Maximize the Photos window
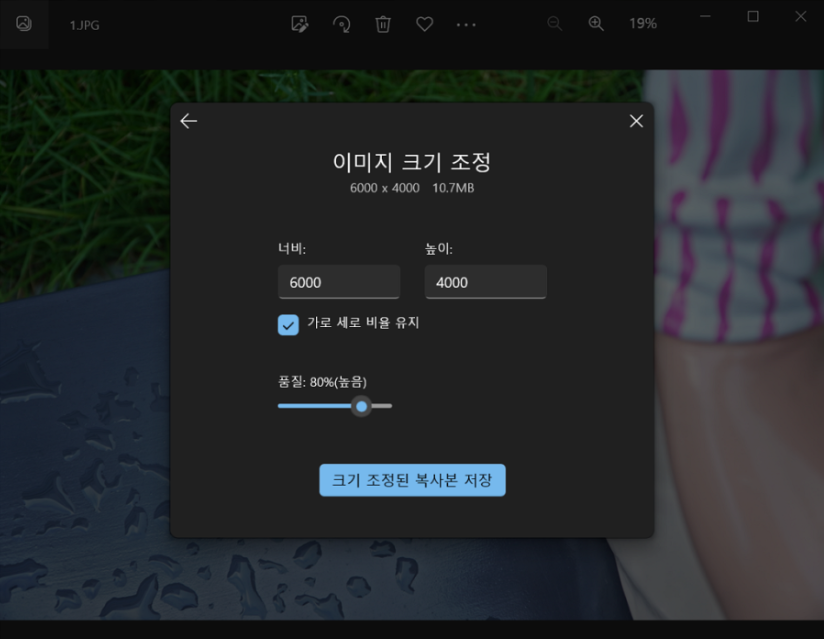Viewport: 824px width, 639px height. tap(753, 17)
